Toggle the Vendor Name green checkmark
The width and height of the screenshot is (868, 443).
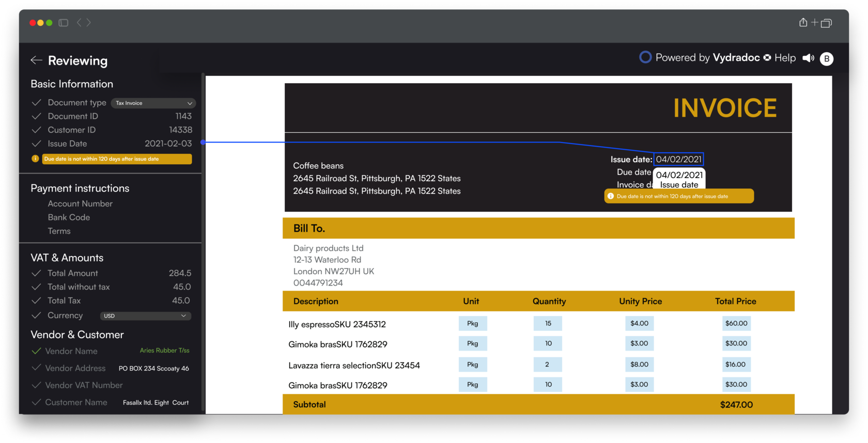pos(36,351)
